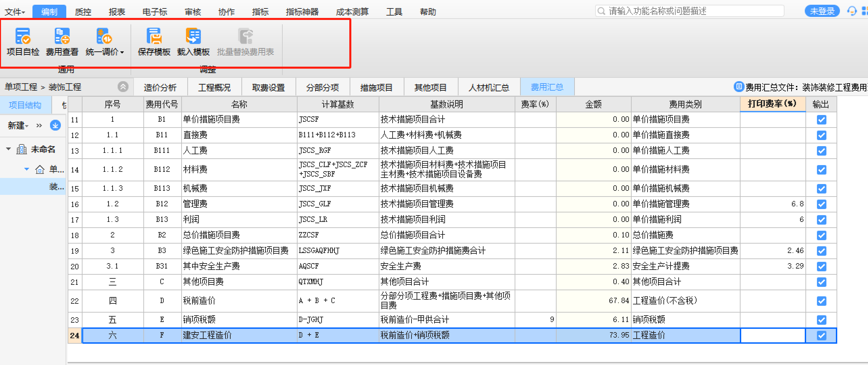Open the 报表 ribbon tab

tap(117, 12)
